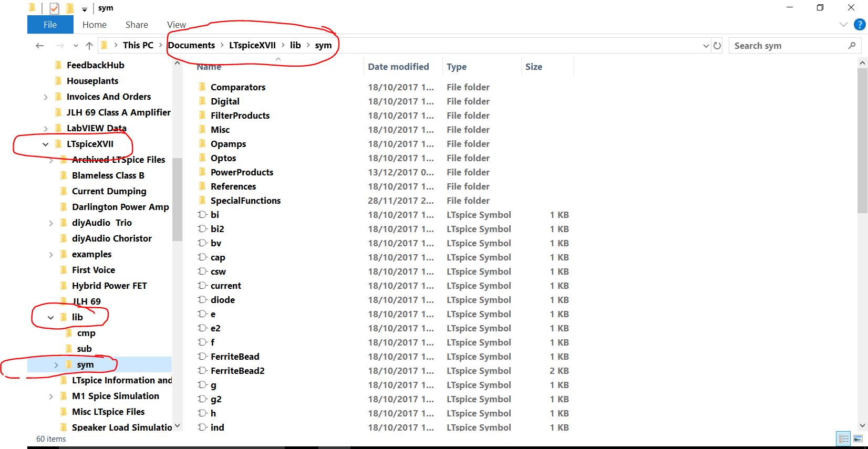Select the g2 symbol file icon
Viewport: 868px width, 449px height.
coord(202,399)
